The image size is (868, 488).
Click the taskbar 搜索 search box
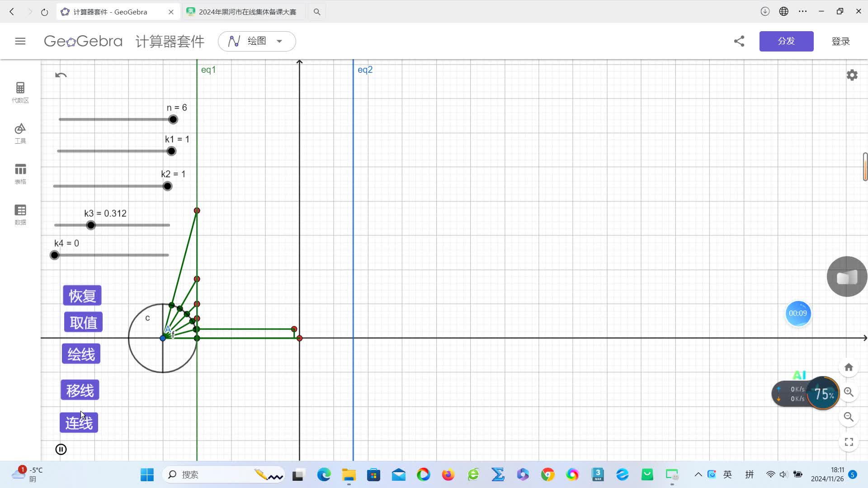click(x=224, y=474)
